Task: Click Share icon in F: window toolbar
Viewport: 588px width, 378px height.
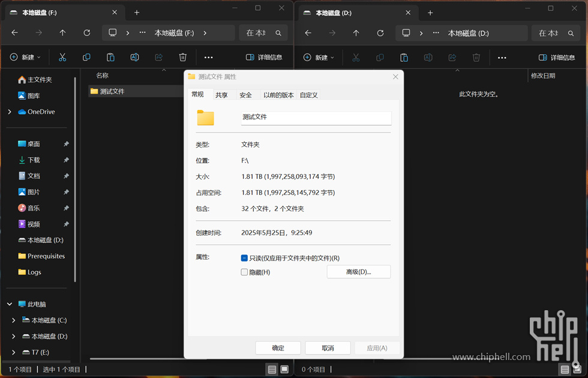Action: (x=159, y=58)
